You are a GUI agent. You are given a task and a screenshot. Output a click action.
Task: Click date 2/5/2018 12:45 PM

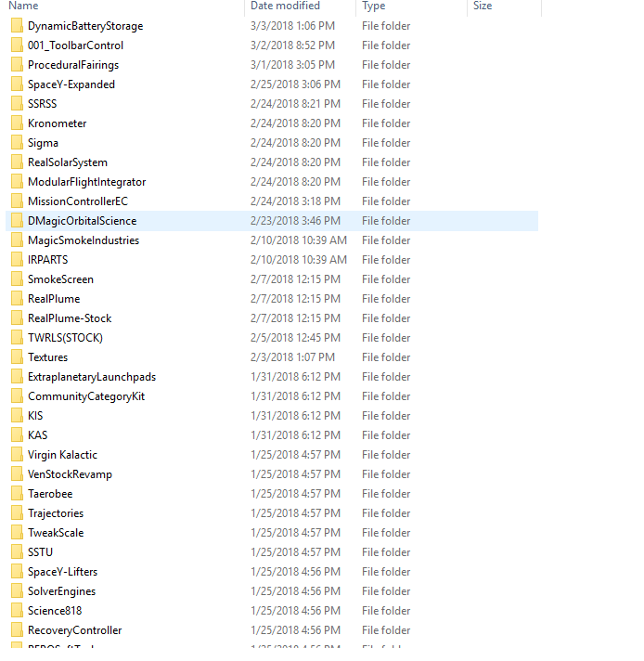(x=295, y=338)
